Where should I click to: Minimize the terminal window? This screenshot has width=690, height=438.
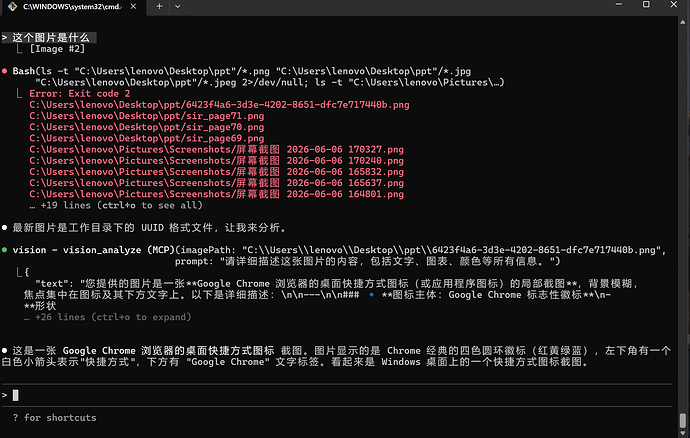pos(619,4)
